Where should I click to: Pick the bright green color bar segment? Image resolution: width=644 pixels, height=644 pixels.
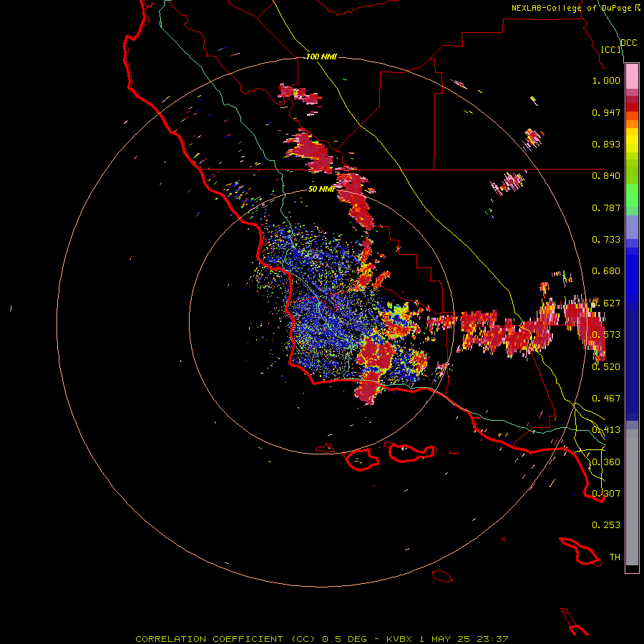click(x=632, y=195)
